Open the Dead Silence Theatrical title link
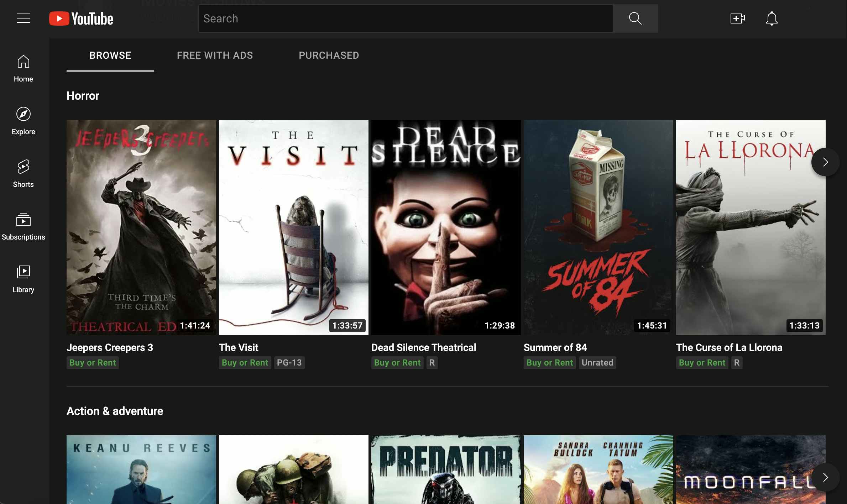The height and width of the screenshot is (504, 847). 423,347
